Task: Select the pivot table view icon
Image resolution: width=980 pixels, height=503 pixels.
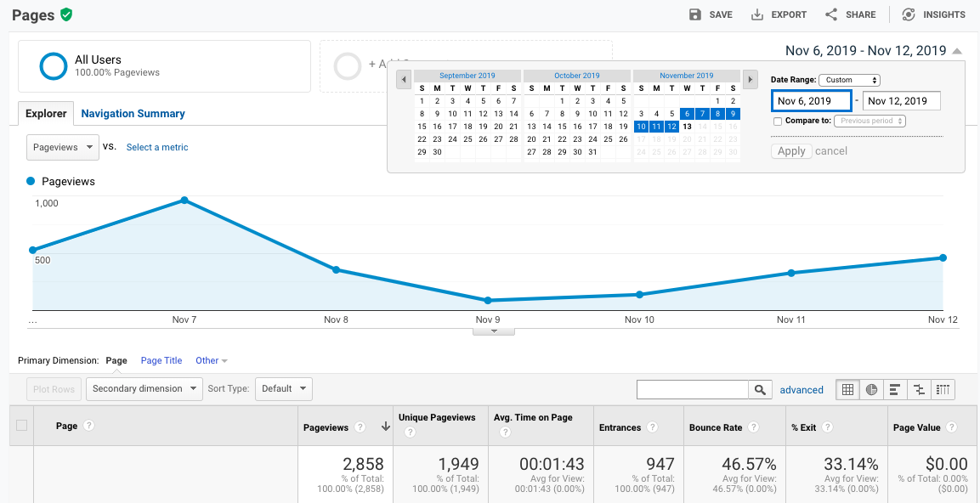Action: pos(943,389)
